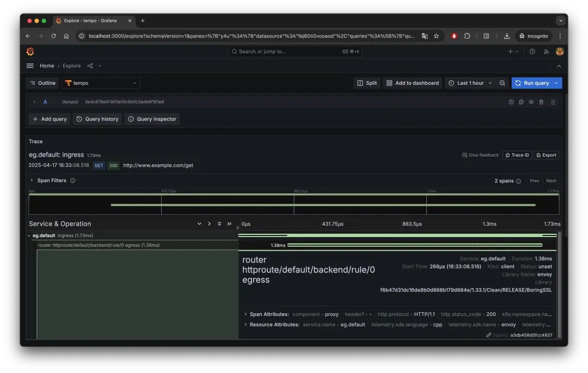This screenshot has width=588, height=373.
Task: Click Add to dashboard button
Action: [412, 83]
